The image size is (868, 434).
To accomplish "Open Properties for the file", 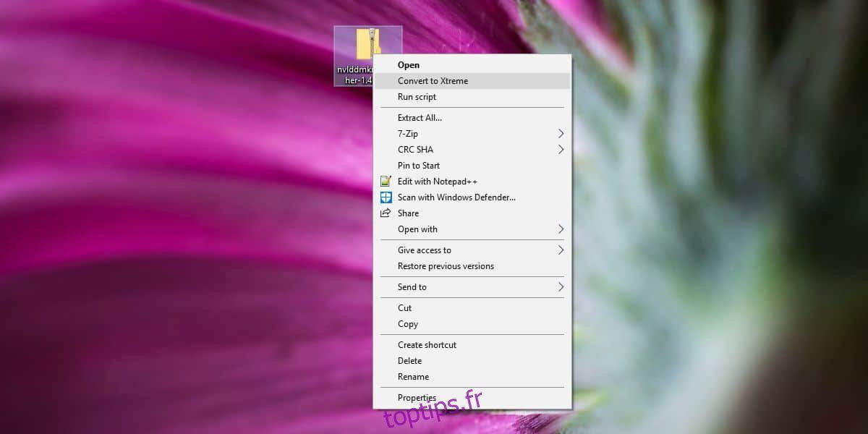I will coord(417,398).
